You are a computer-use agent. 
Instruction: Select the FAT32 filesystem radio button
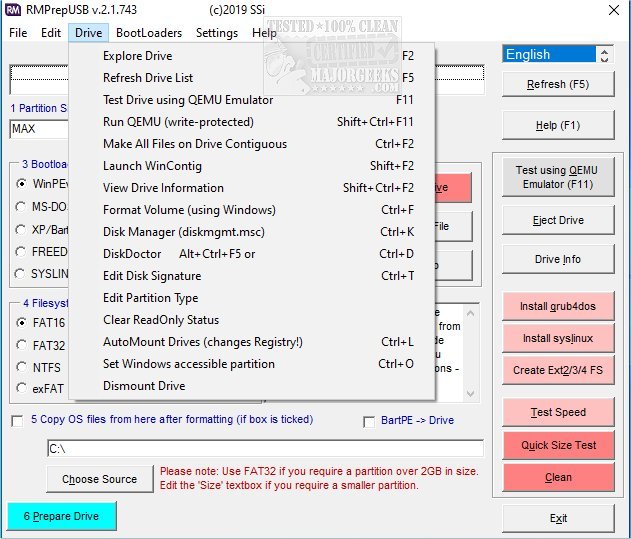pos(21,345)
